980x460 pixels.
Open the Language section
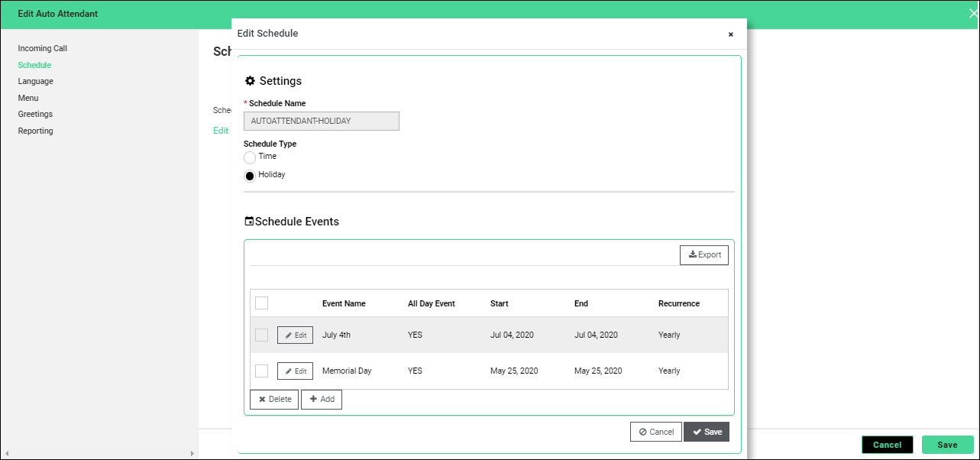(36, 81)
